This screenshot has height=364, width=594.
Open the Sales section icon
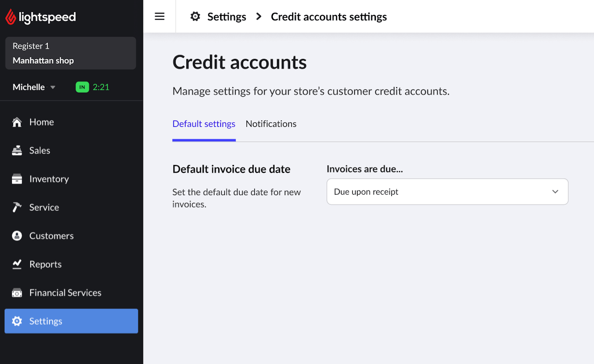point(17,150)
